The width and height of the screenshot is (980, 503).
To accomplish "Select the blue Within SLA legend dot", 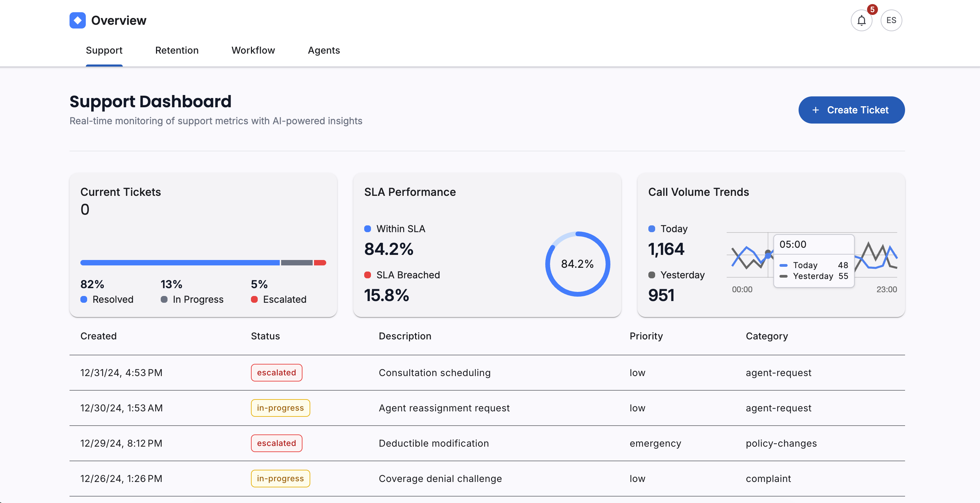I will click(368, 228).
